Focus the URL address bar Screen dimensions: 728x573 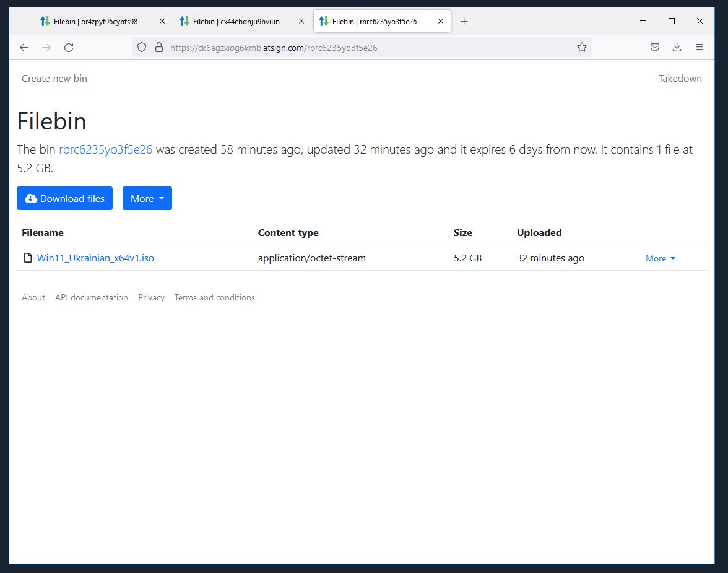[362, 48]
